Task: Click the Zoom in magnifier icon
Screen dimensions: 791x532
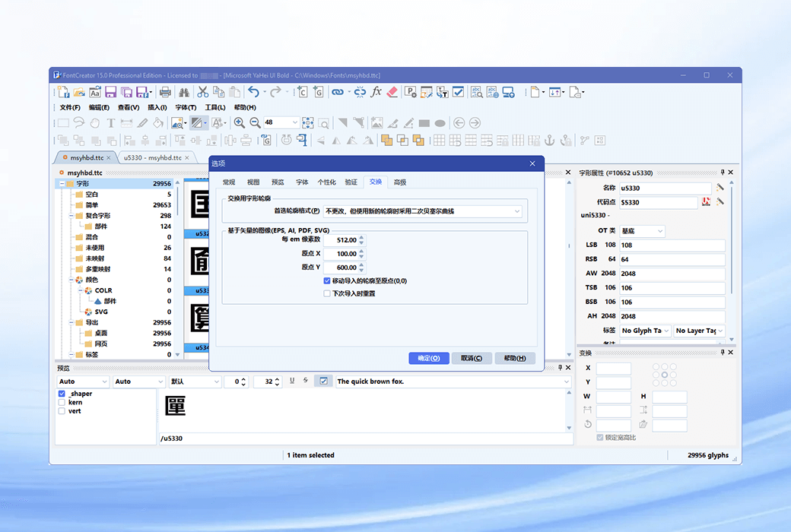Action: (x=240, y=122)
